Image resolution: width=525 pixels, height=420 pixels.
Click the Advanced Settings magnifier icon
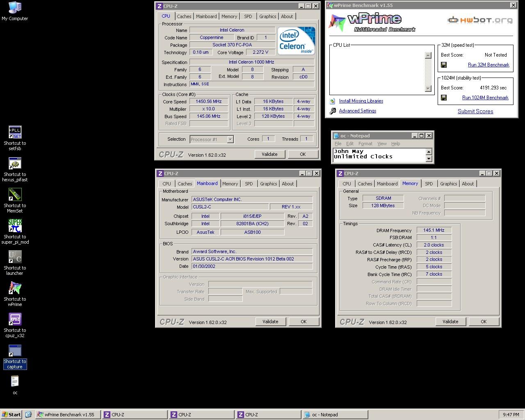333,111
